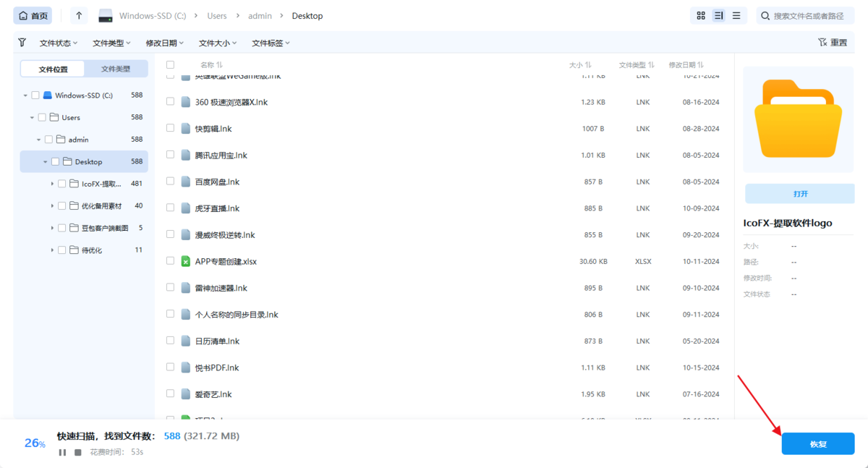Tick the 优化备用素材 folder checkbox
Screen dimensions: 868x468
pyautogui.click(x=61, y=206)
